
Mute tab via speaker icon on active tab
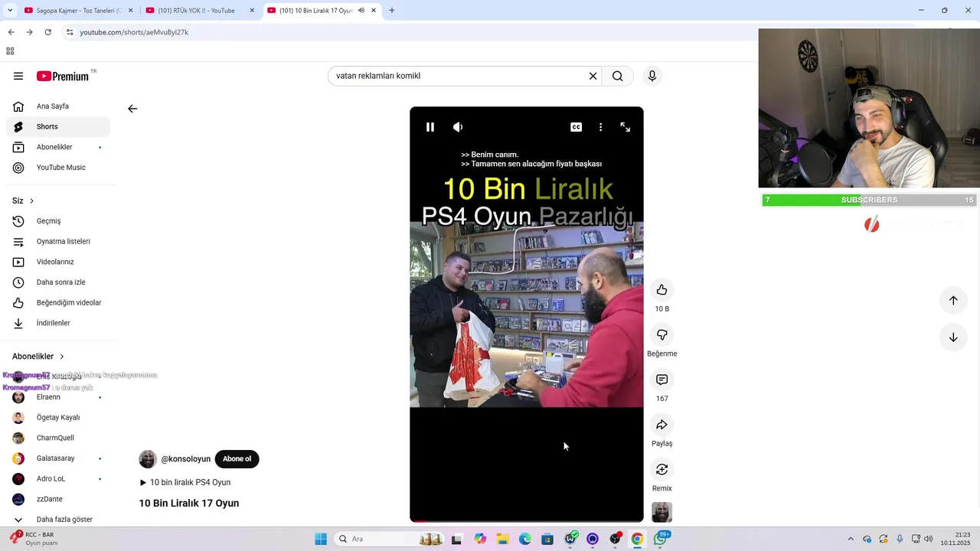pos(361,11)
